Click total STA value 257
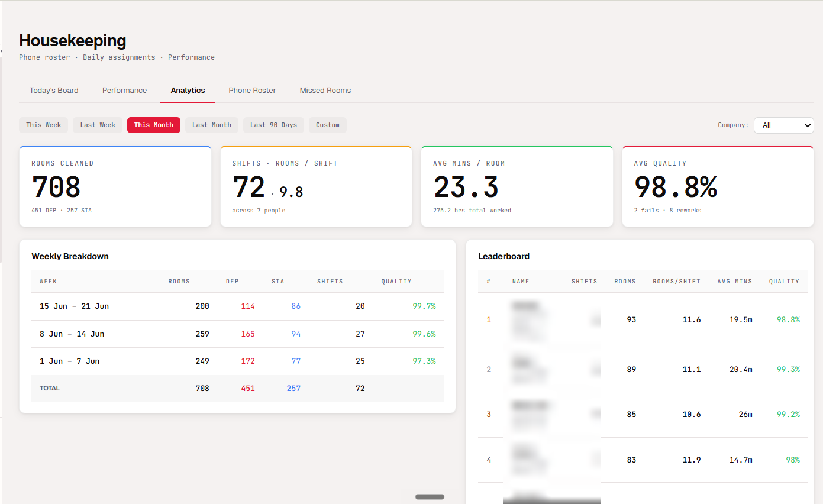Screen dimensions: 823x504 pyautogui.click(x=293, y=389)
